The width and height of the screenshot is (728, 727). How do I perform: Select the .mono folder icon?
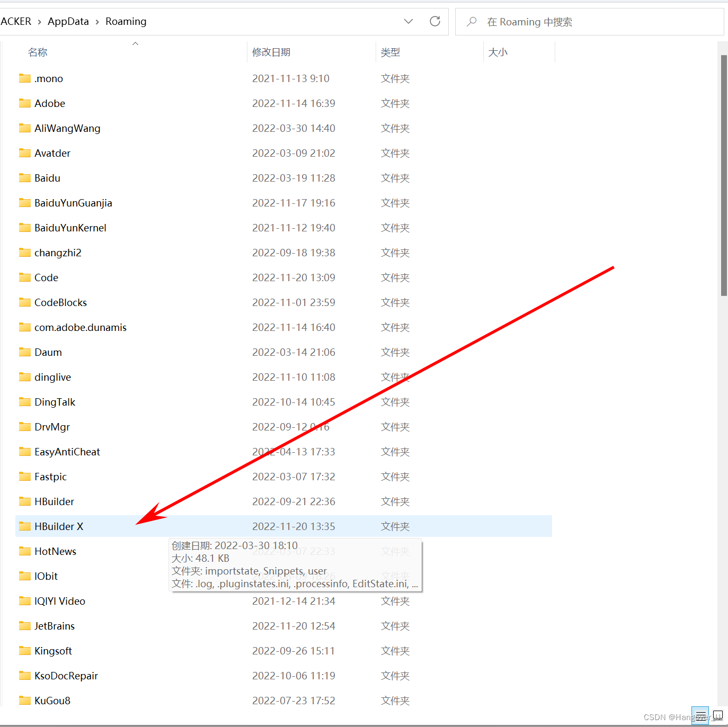25,78
